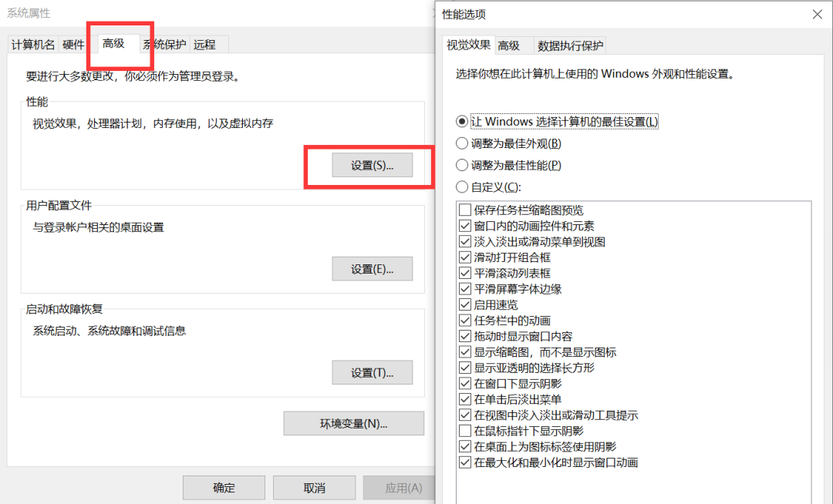Switch to the 计算机名 tab
833x504 pixels.
[x=33, y=45]
